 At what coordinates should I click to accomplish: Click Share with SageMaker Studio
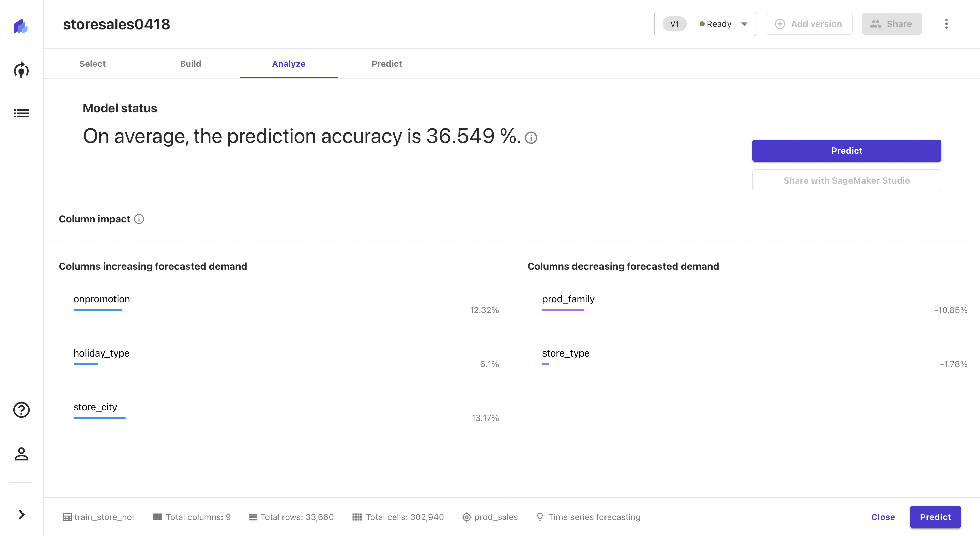[846, 180]
